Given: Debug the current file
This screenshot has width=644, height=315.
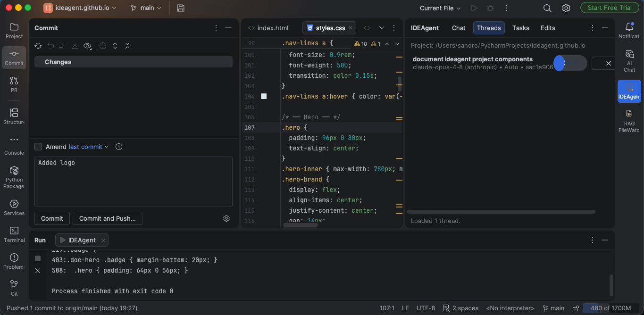Looking at the screenshot, I should pos(490,8).
